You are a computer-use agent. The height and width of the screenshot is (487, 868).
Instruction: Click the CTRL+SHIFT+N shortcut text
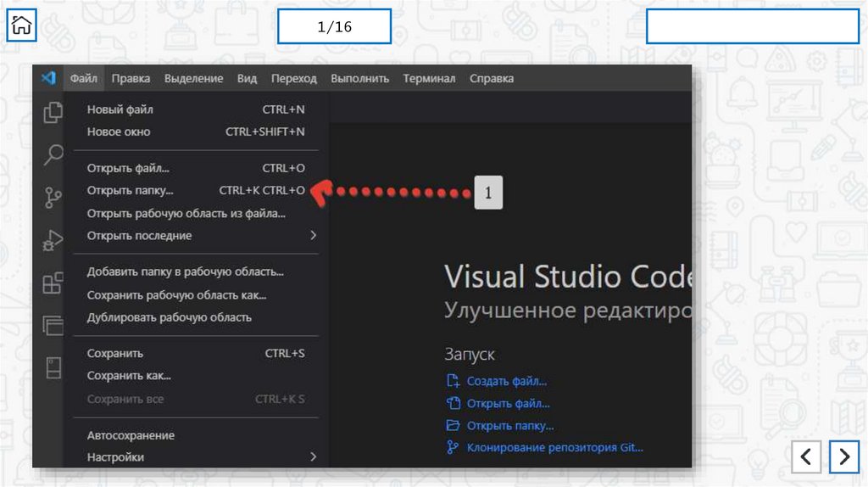(264, 132)
